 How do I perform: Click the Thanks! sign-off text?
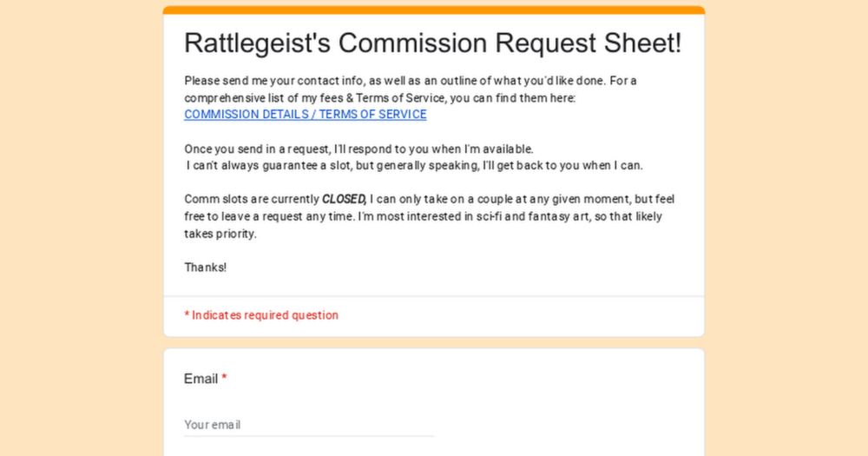coord(206,268)
